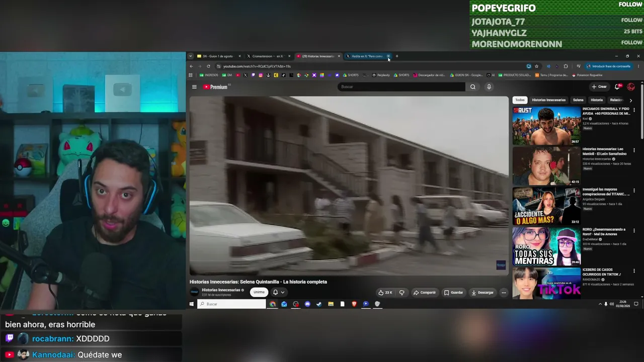
Task: Open File Explorer from the taskbar
Action: [331, 304]
